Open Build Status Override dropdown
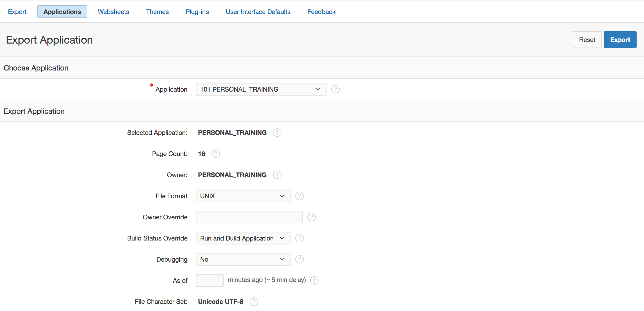Screen dimensions: 644x311 click(243, 238)
